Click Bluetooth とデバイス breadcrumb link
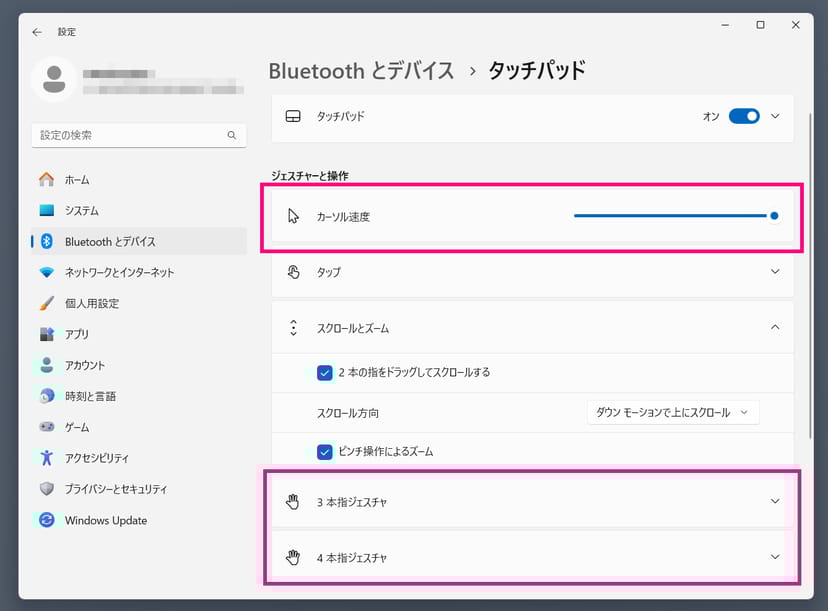 (361, 70)
